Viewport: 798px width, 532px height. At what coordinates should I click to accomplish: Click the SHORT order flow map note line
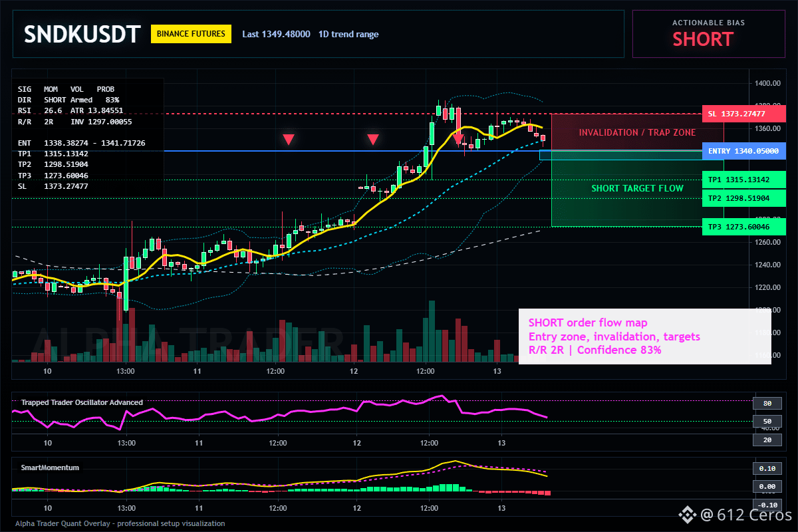588,323
